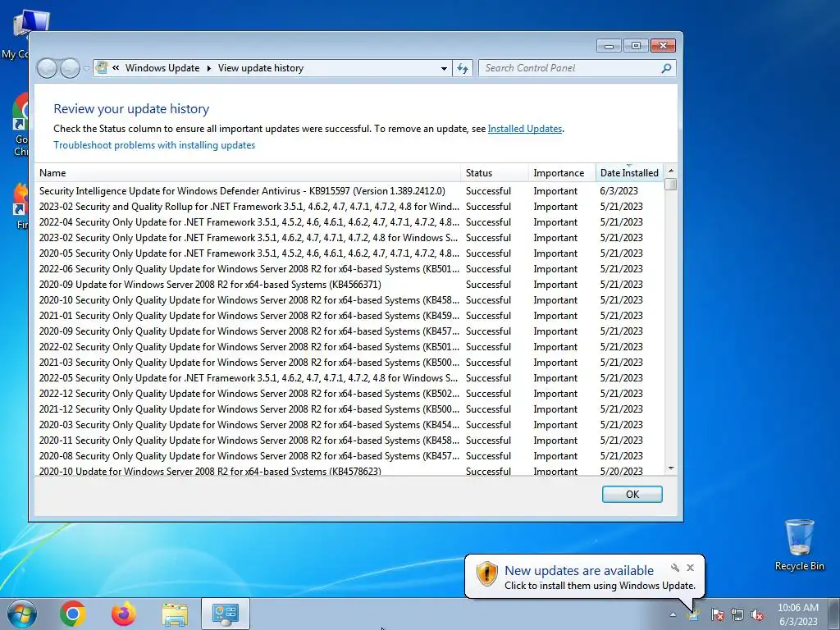Open notification options wrench icon
Screen dimensions: 840x630
[x=675, y=568]
